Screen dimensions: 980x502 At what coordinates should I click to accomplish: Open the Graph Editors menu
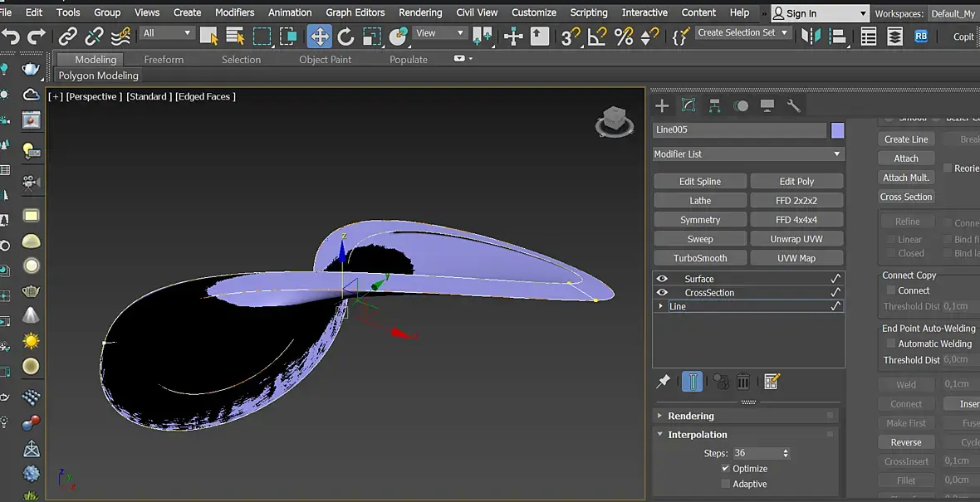point(355,12)
